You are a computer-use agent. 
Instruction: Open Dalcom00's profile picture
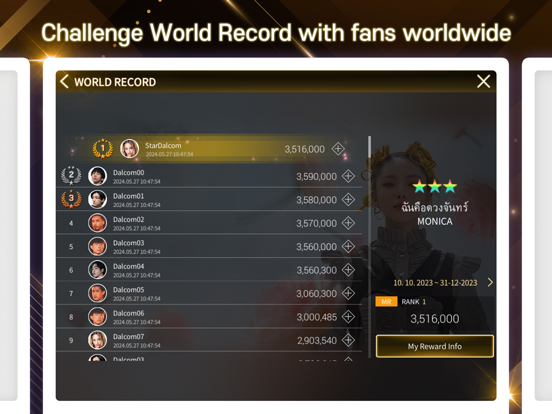(97, 176)
